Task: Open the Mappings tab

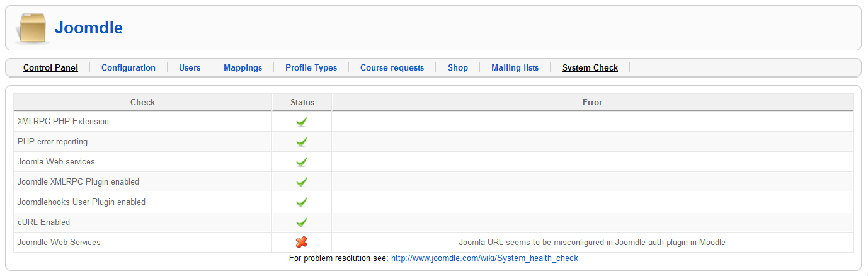Action: [x=243, y=68]
